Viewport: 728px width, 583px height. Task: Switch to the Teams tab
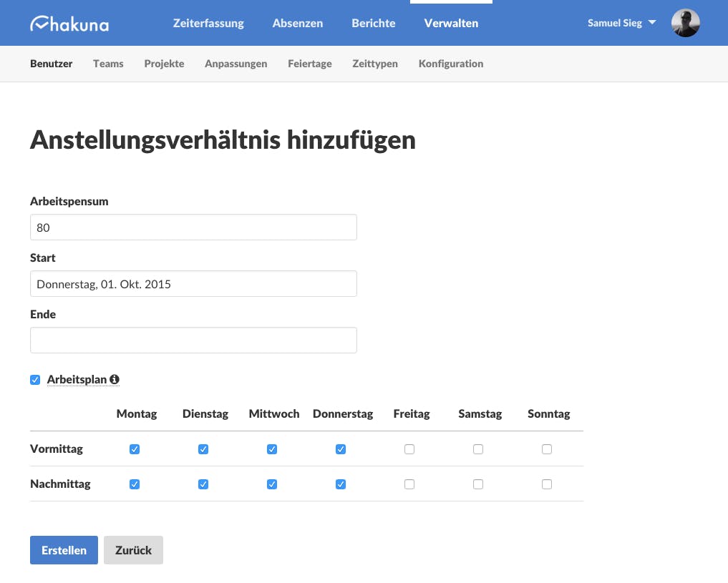tap(108, 64)
